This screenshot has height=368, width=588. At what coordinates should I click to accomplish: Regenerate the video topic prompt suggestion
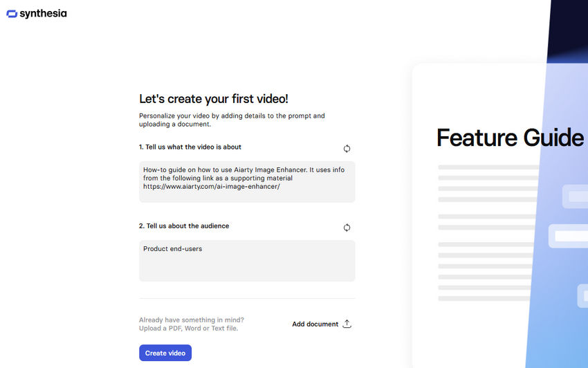pyautogui.click(x=347, y=149)
